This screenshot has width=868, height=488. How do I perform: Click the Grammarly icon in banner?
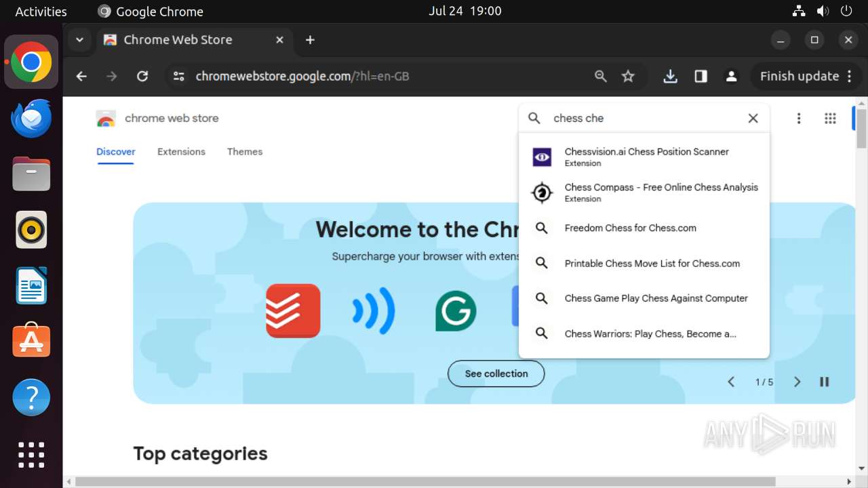pos(456,310)
